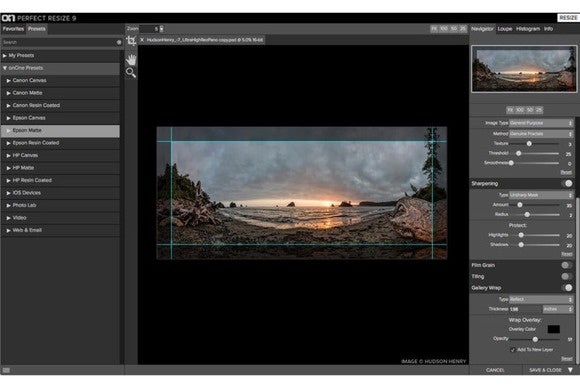Set top toolbar zoom to 25
Viewport: 580px width, 388px height.
[463, 28]
